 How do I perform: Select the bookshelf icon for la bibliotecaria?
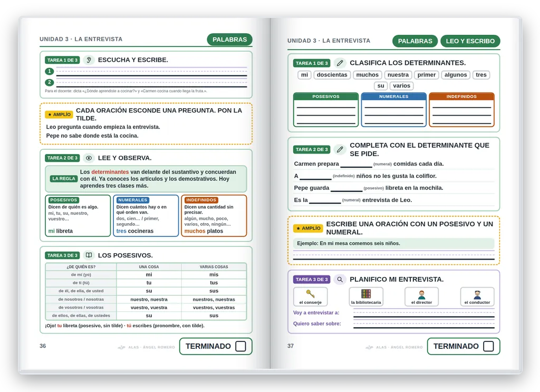tap(366, 294)
